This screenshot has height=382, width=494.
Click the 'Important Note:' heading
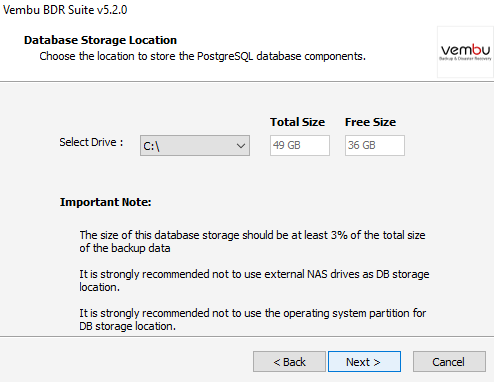[105, 202]
